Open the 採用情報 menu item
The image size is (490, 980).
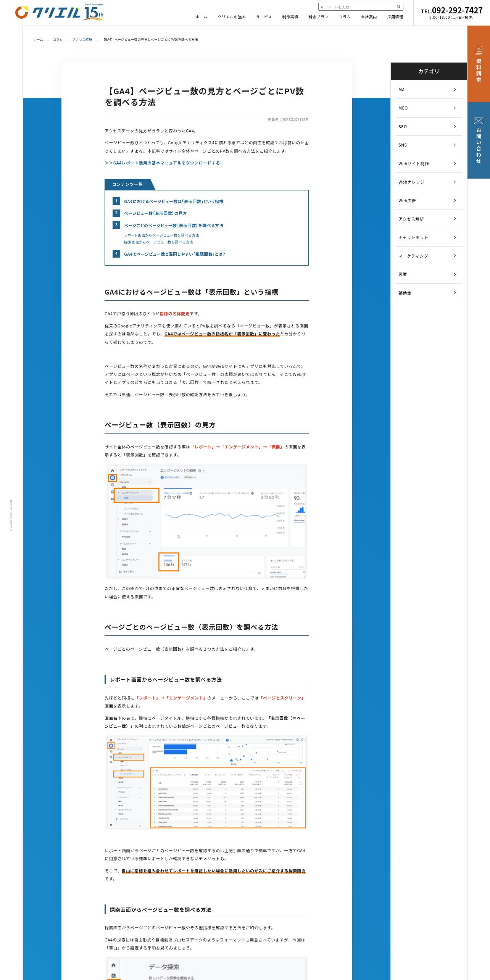pyautogui.click(x=395, y=17)
